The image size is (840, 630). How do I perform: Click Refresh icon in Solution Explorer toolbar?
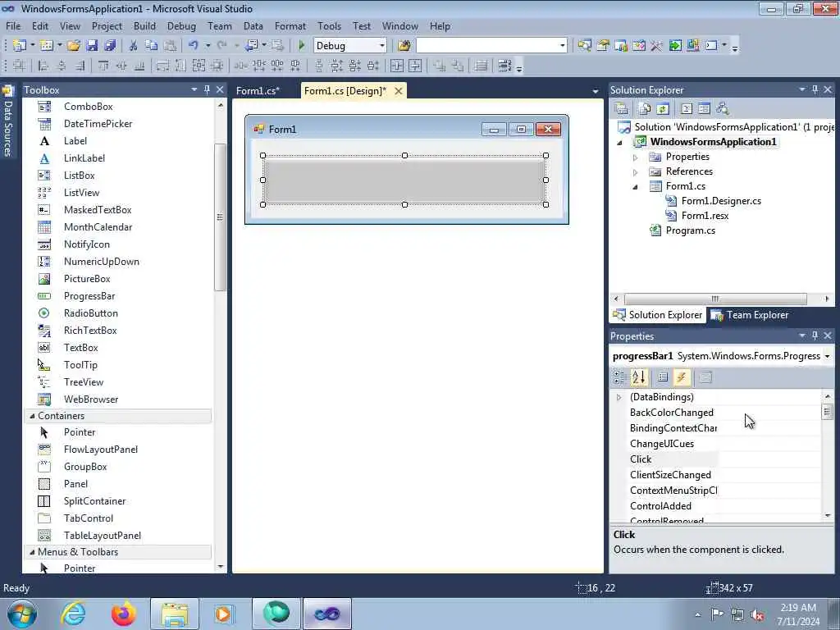point(663,109)
